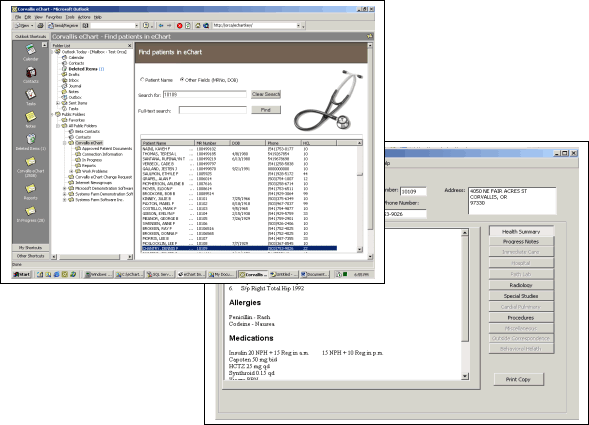The height and width of the screenshot is (425, 589).
Task: Click My Shortcuts group button
Action: [x=30, y=248]
